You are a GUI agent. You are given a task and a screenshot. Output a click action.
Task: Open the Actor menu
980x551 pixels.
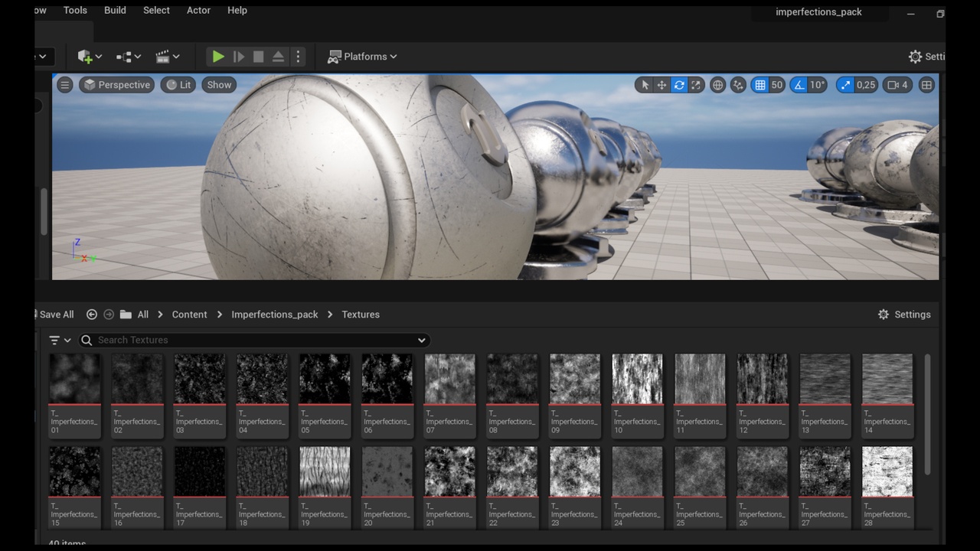198,10
